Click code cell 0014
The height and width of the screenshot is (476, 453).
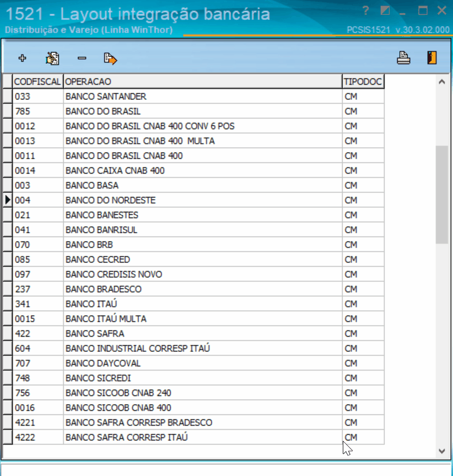[x=38, y=171]
